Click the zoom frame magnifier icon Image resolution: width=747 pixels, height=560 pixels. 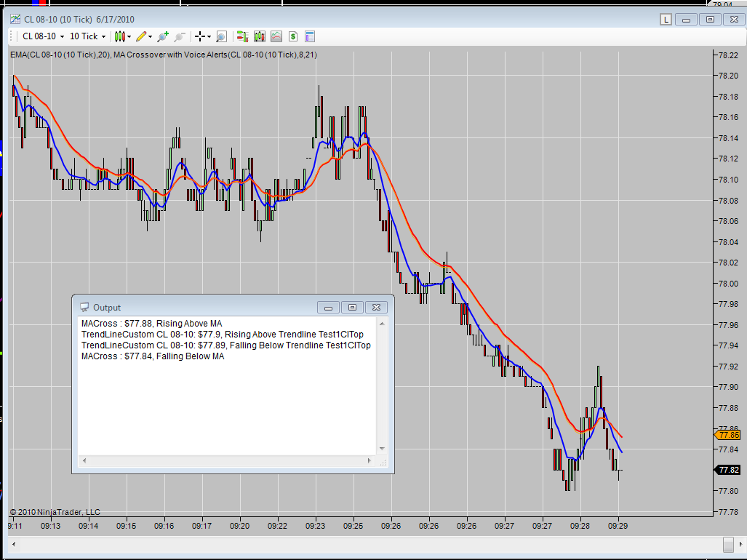[222, 36]
